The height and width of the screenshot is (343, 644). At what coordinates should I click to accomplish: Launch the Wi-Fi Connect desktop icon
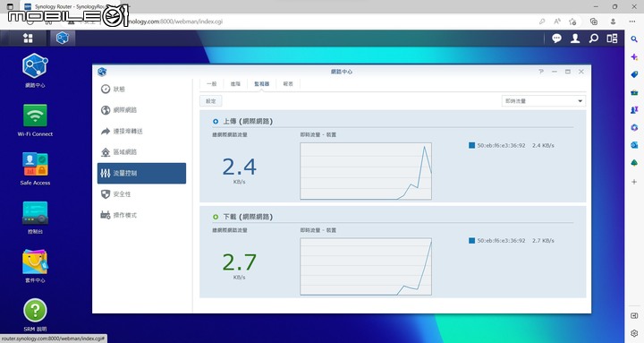[x=35, y=120]
